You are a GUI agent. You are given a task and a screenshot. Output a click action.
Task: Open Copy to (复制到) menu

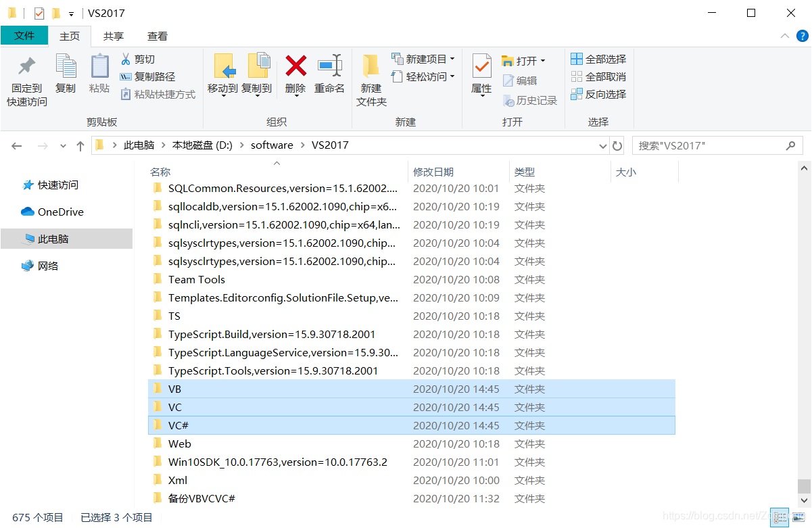pyautogui.click(x=256, y=74)
